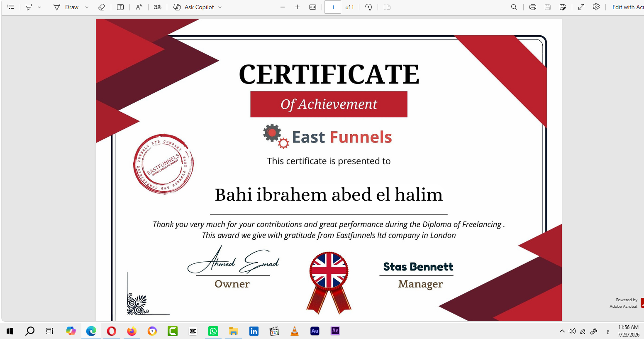644x339 pixels.
Task: Open Adobe After Effects from taskbar
Action: tap(335, 331)
